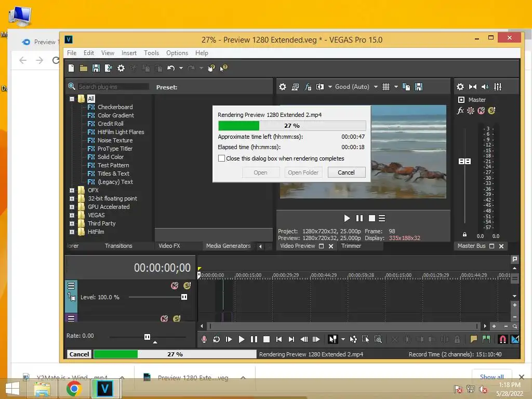Toggle loop playback in transport bar
Viewport: 532px width, 399px height.
tap(216, 339)
